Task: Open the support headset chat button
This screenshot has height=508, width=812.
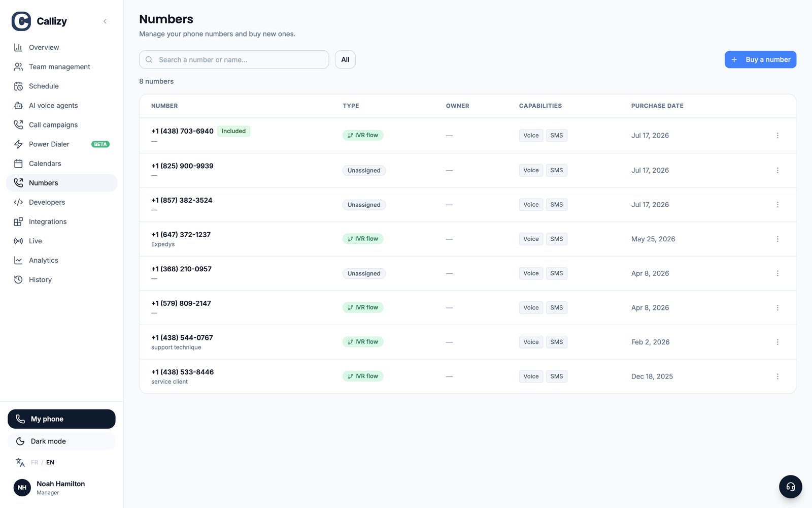Action: click(x=790, y=487)
